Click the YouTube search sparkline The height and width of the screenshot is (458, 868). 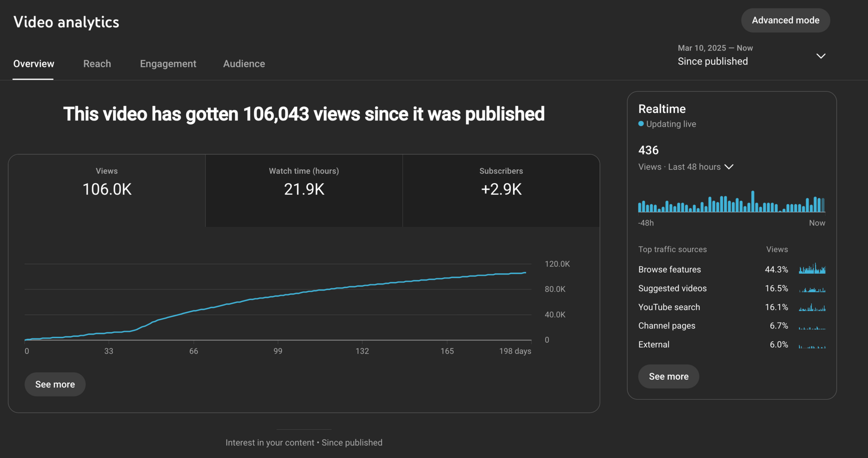812,307
